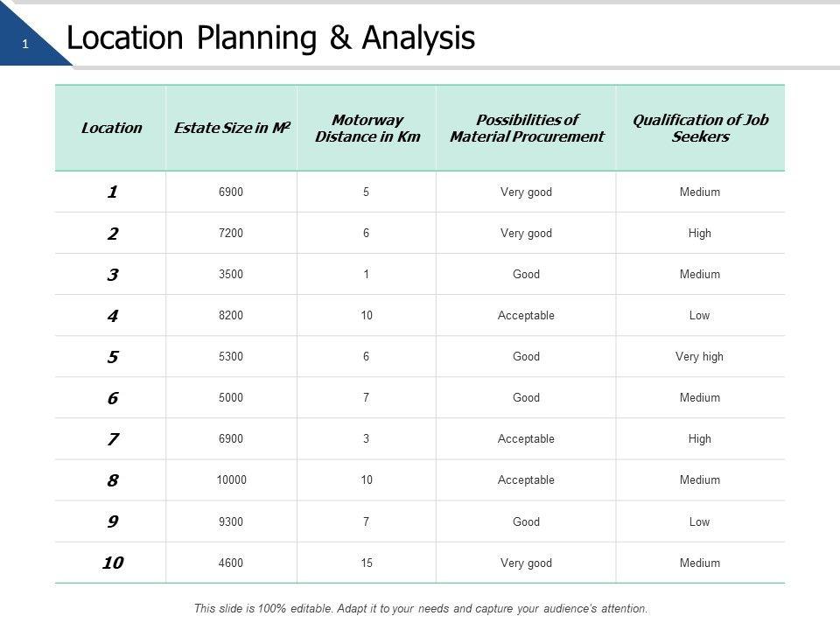Click the Very high qualification cell
Image resolution: width=840 pixels, height=630 pixels.
click(x=700, y=357)
